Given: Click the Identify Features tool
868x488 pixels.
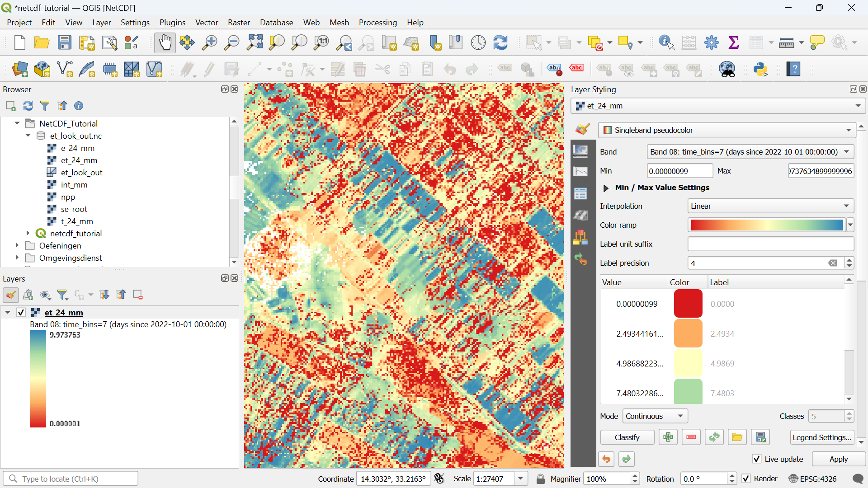Looking at the screenshot, I should point(665,42).
